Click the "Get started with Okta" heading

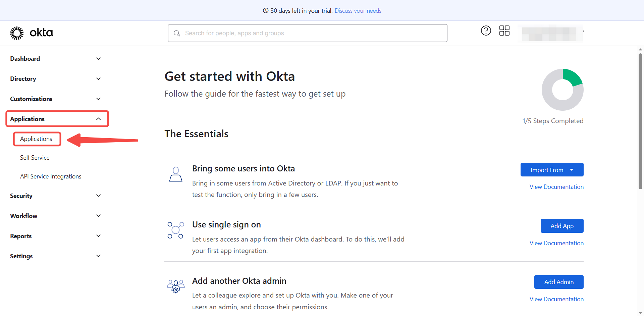pyautogui.click(x=229, y=76)
